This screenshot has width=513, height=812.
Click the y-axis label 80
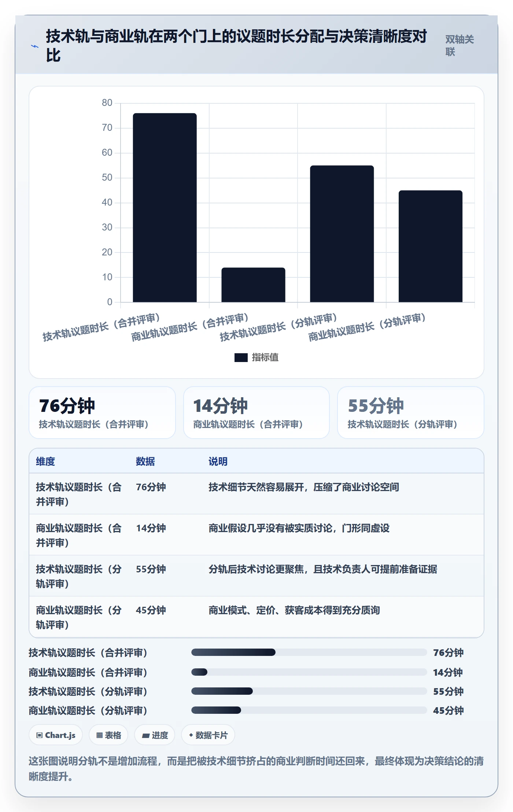pos(107,103)
